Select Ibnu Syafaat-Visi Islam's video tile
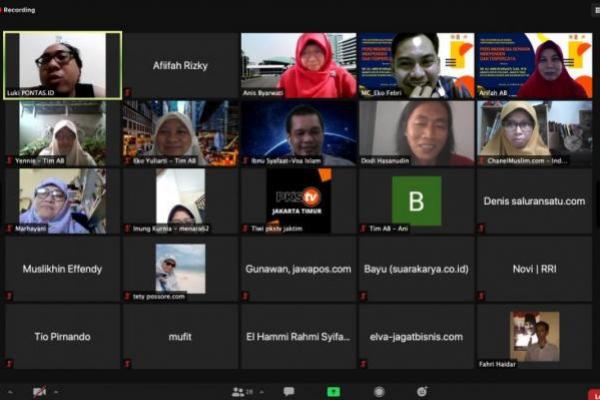600x400 pixels. pyautogui.click(x=299, y=133)
